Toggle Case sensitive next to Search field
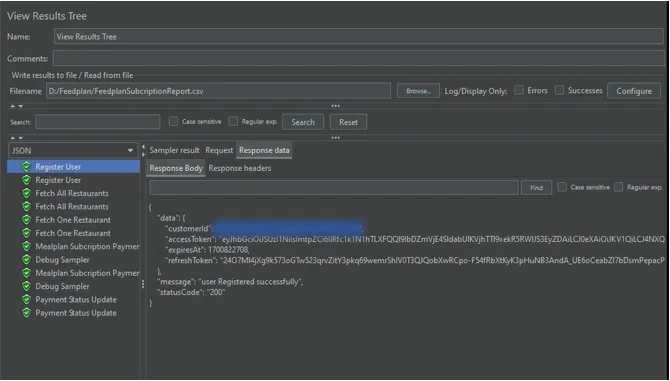Viewport: 670px width, 381px height. (x=173, y=121)
